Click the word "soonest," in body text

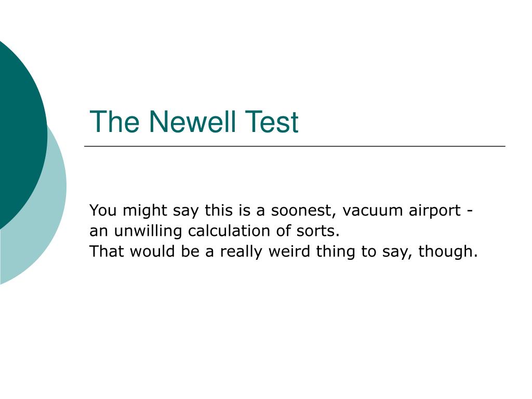pos(303,210)
